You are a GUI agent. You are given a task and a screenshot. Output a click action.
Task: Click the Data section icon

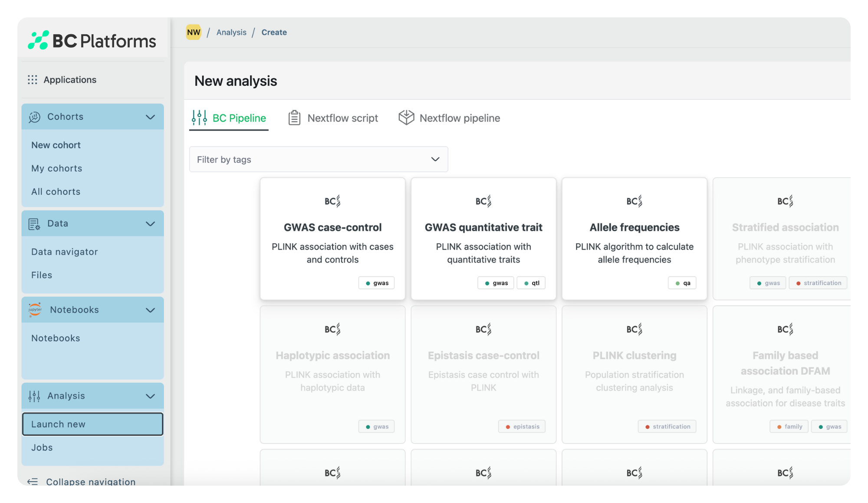[x=34, y=224]
